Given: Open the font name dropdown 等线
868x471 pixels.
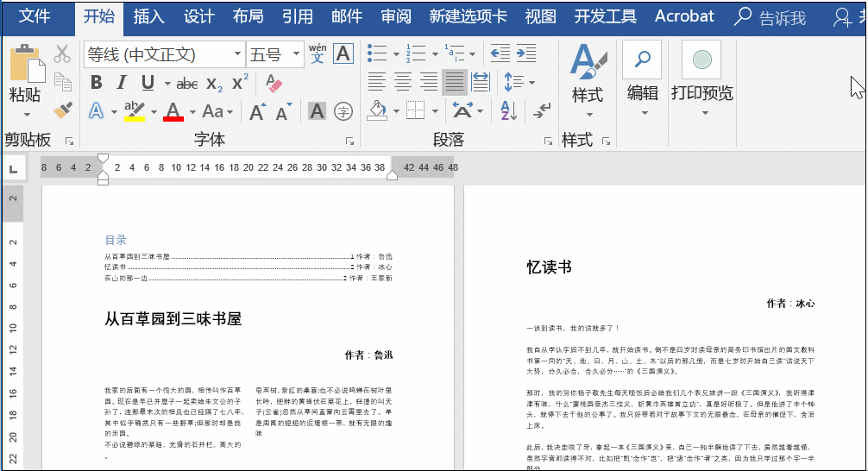Looking at the screenshot, I should point(237,55).
